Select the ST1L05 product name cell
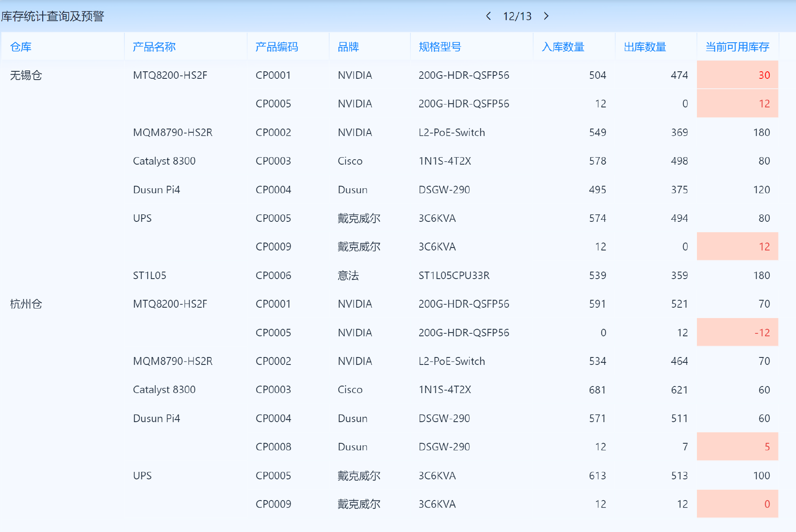 (149, 275)
